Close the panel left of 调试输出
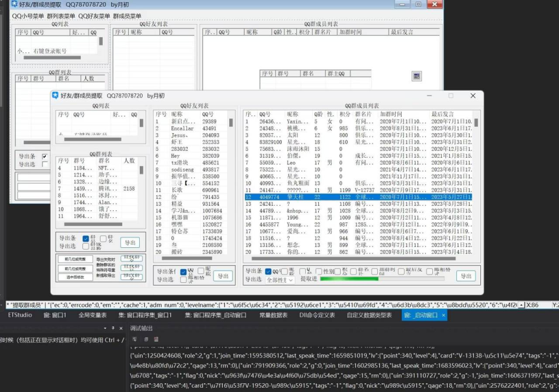 (121, 328)
